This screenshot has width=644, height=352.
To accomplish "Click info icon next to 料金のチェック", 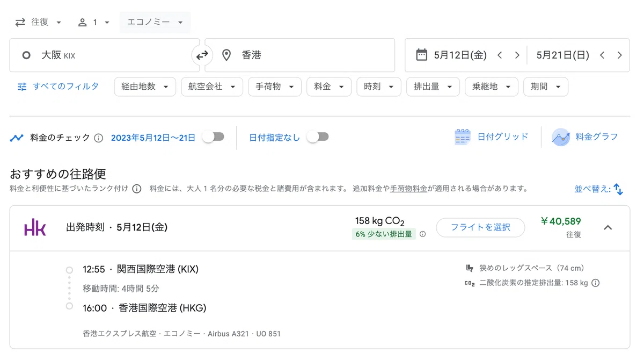I will pos(98,138).
